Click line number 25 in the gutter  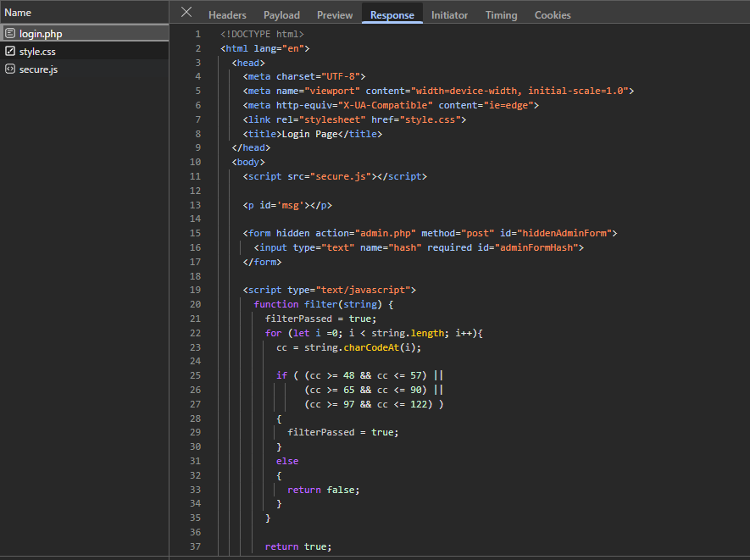pyautogui.click(x=195, y=375)
